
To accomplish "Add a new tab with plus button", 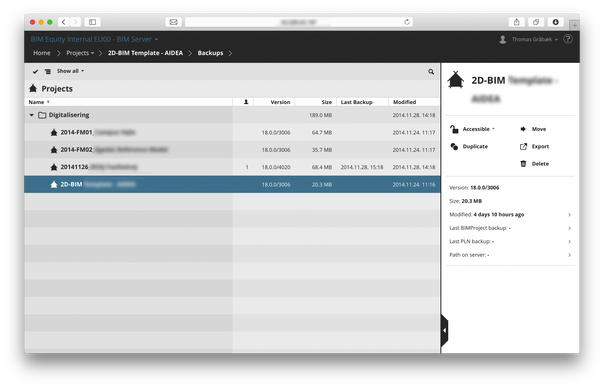I will [x=574, y=25].
